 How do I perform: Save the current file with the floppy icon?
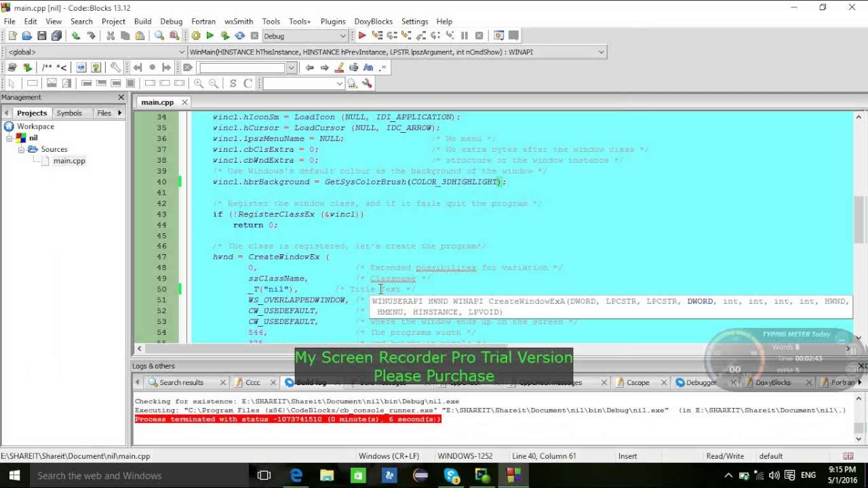pyautogui.click(x=41, y=36)
